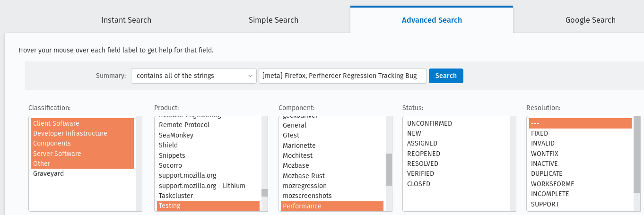Select SeaMonkey in the Product list
The height and width of the screenshot is (215, 644).
point(176,135)
